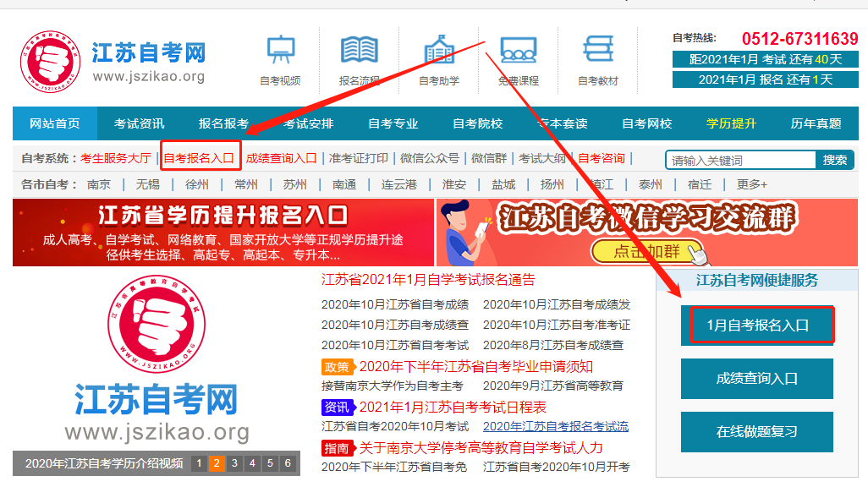868x487 pixels.
Task: Switch to slide 5 in the carousel
Action: coord(270,463)
